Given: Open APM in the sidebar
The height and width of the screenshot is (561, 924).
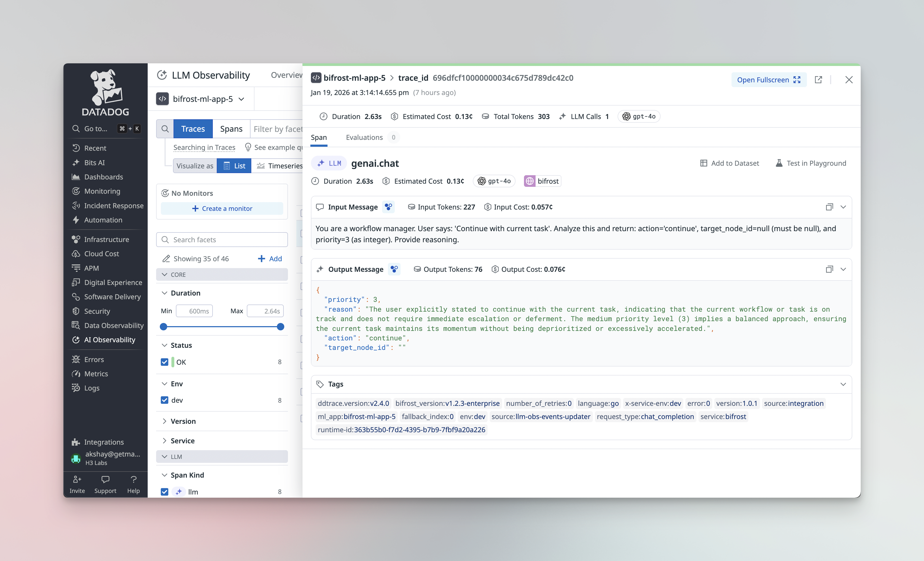Looking at the screenshot, I should point(92,268).
